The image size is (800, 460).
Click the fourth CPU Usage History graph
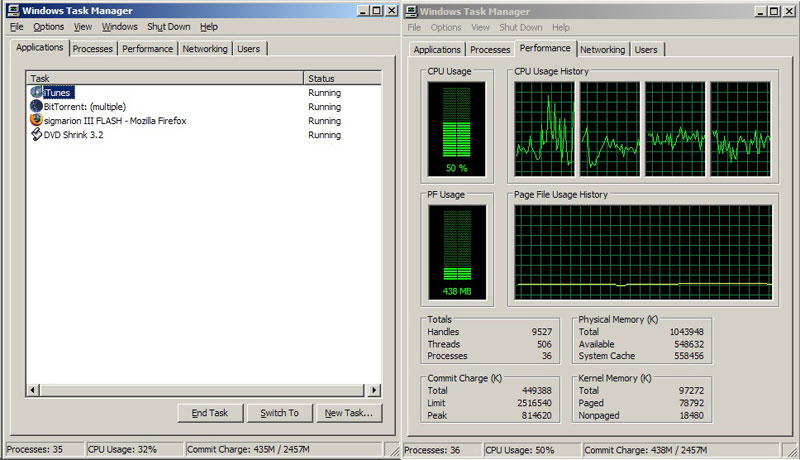tap(740, 129)
